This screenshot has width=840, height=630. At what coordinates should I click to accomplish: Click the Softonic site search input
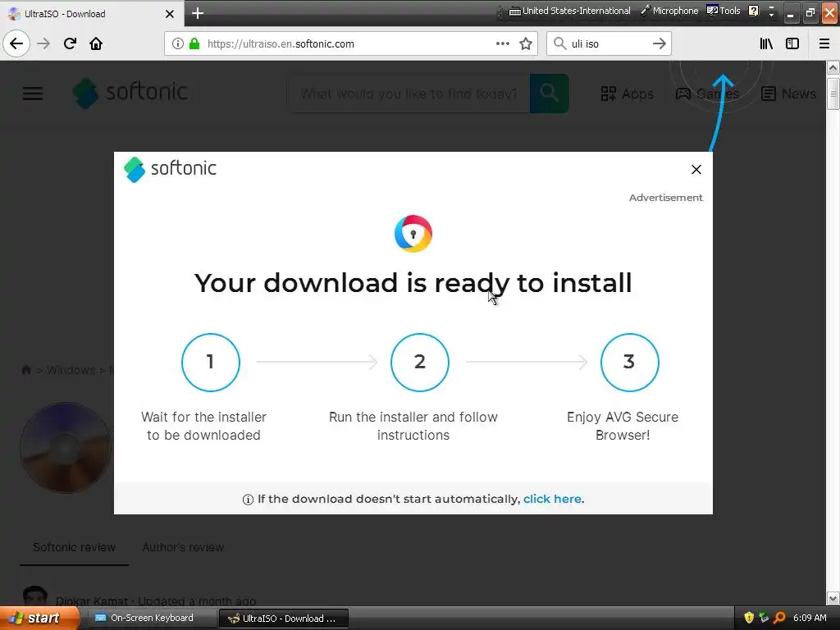409,94
